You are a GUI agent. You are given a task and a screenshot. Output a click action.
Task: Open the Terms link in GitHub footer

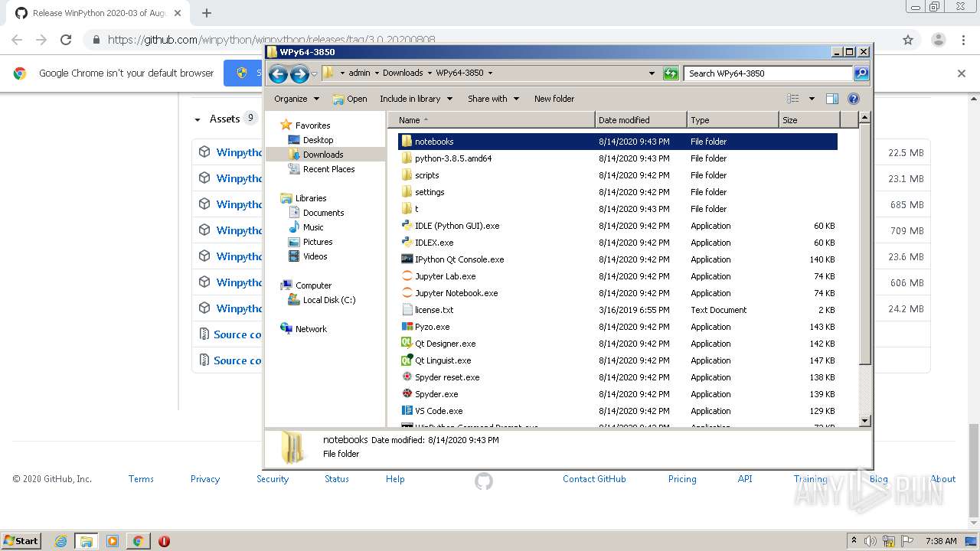click(141, 479)
